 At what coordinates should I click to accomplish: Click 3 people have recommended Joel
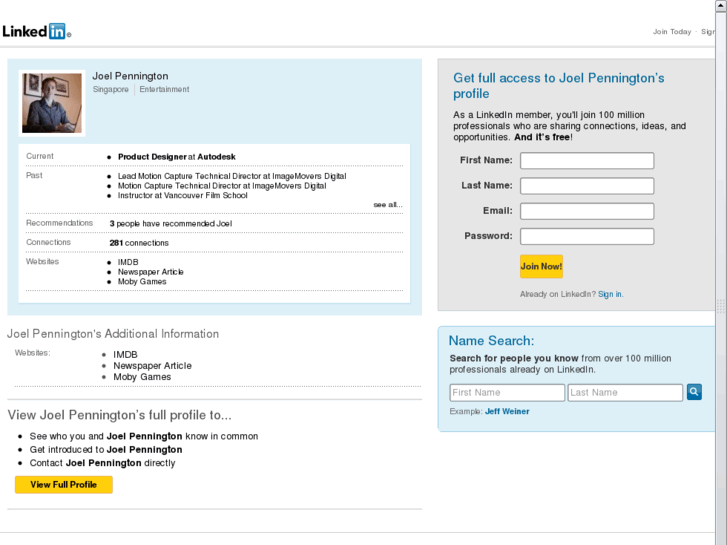(x=171, y=224)
